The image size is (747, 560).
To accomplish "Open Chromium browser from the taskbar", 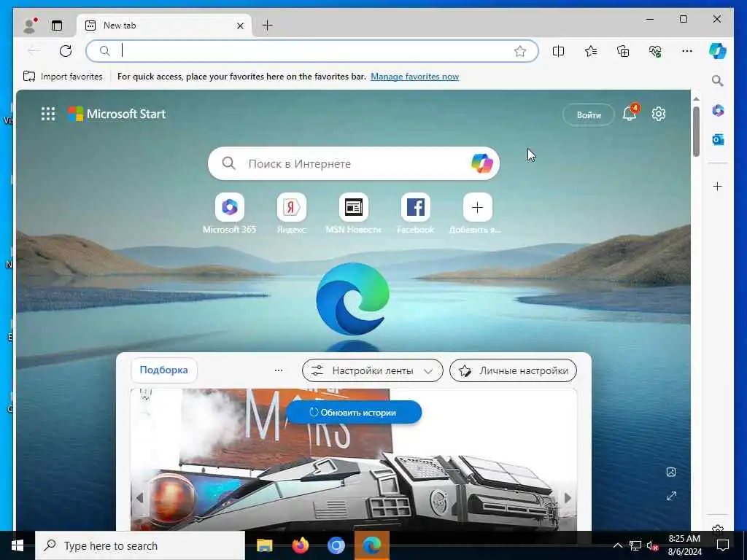I will coord(336,545).
